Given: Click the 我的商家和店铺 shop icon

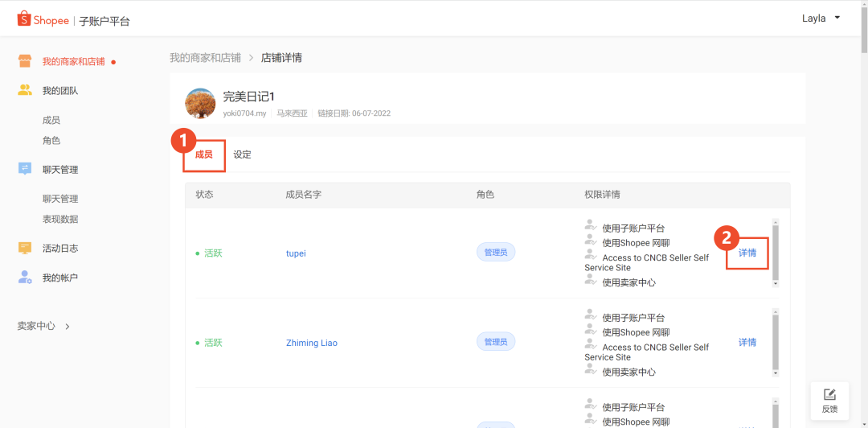Looking at the screenshot, I should (x=25, y=61).
